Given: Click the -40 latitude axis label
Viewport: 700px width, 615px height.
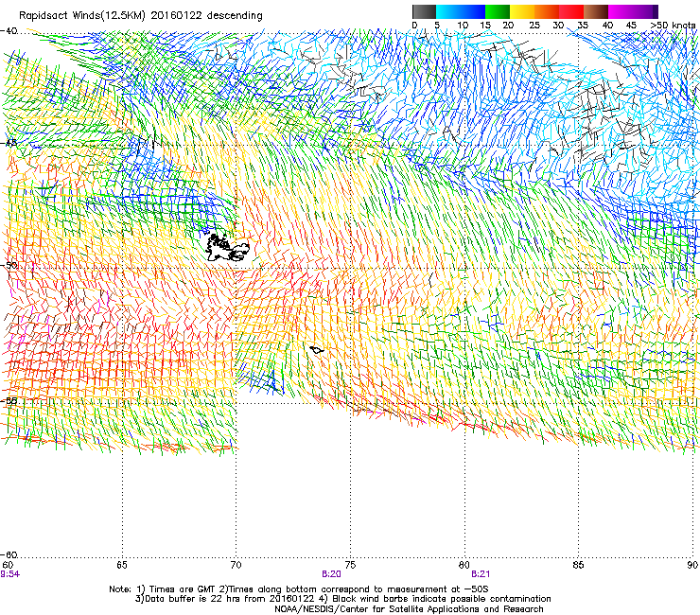Looking at the screenshot, I should click(9, 31).
